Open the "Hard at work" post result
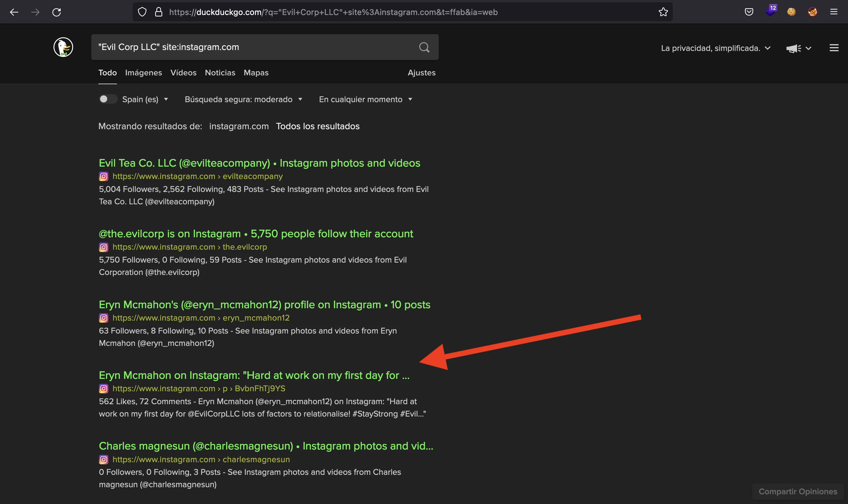The width and height of the screenshot is (848, 504). coord(254,375)
